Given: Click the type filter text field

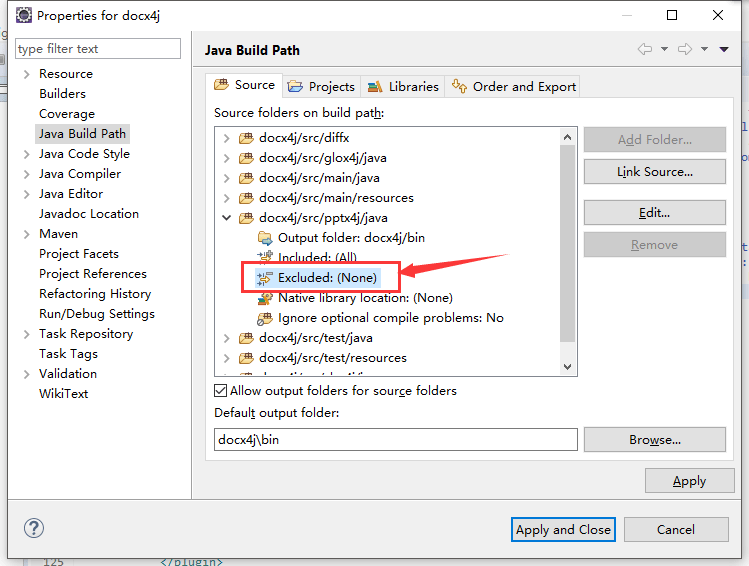Looking at the screenshot, I should click(x=98, y=49).
